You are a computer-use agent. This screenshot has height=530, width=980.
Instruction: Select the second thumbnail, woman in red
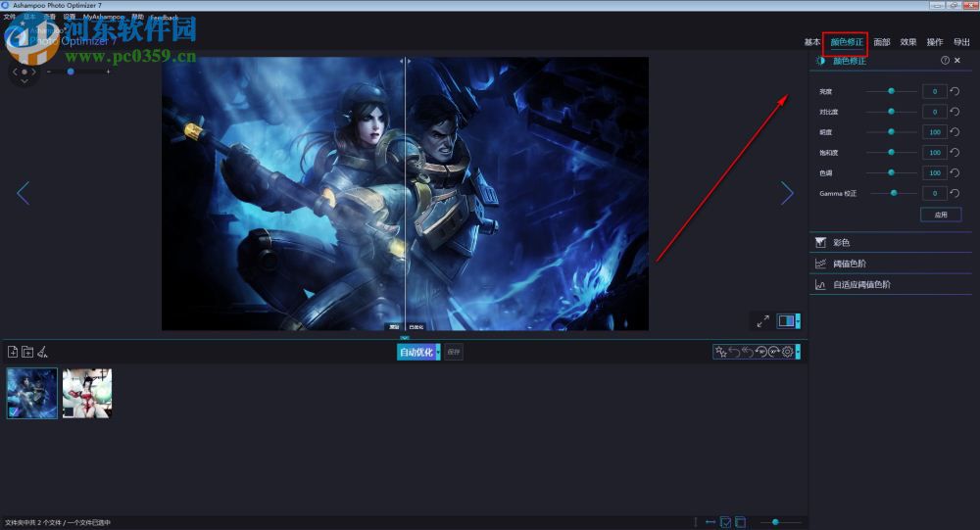coord(87,393)
